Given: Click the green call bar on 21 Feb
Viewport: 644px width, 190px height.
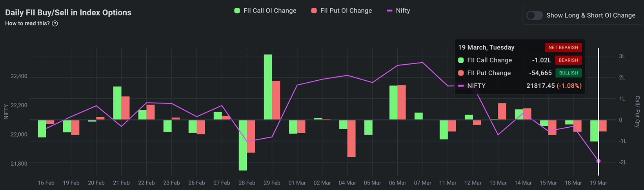Looking at the screenshot, I should (117, 103).
